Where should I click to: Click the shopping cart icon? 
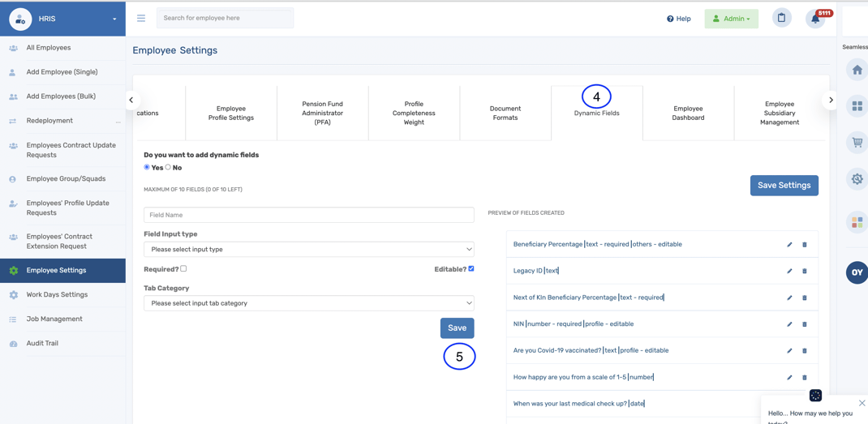coord(857,142)
